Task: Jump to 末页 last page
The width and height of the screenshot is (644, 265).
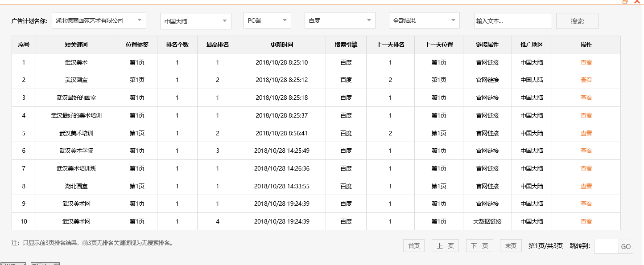Action: (x=510, y=245)
